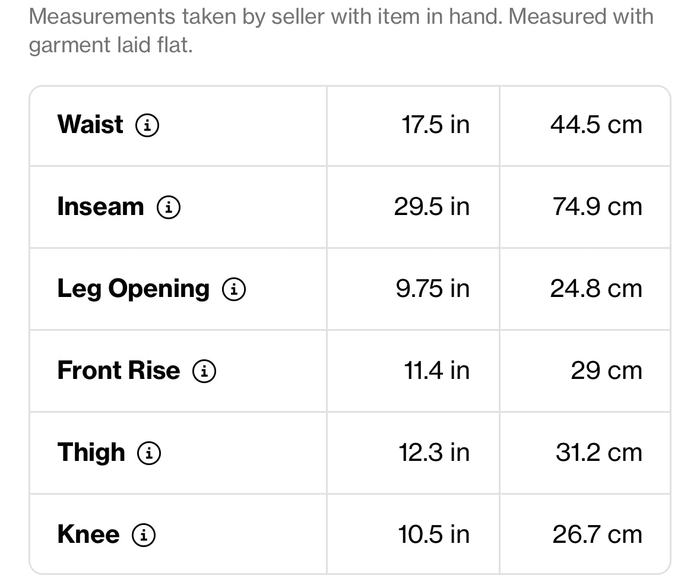Select the Waist row label

90,124
